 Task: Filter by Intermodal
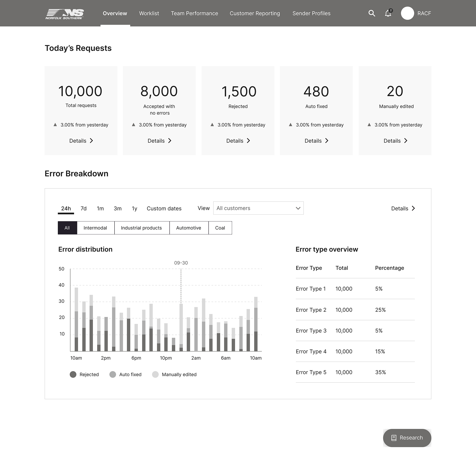[96, 228]
